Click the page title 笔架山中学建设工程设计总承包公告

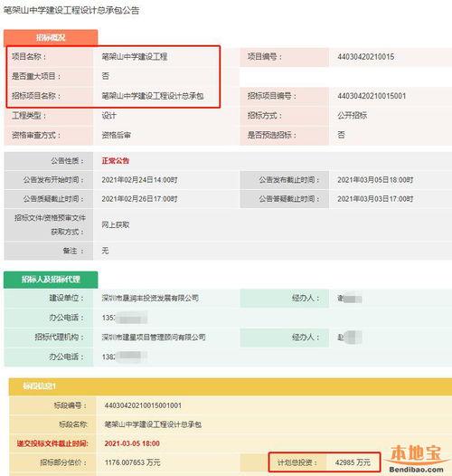point(71,10)
